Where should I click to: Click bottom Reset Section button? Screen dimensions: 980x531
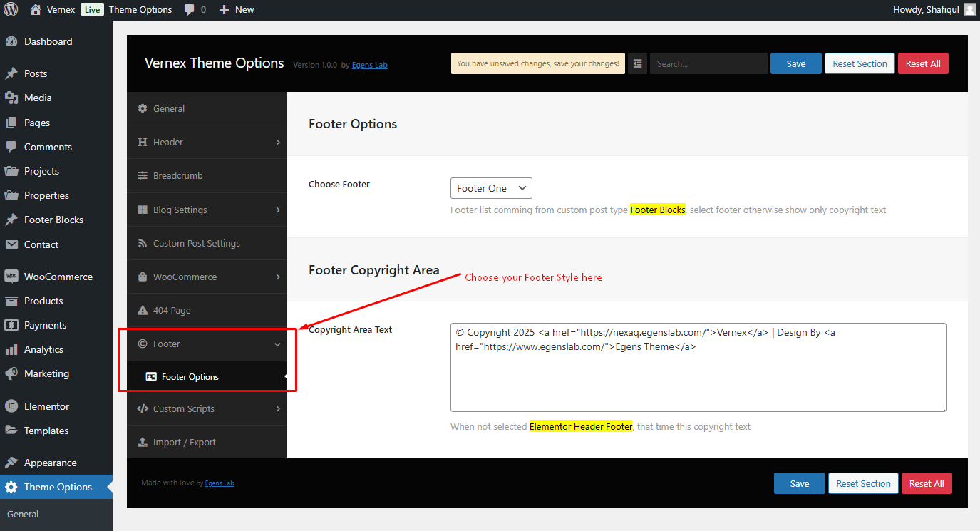pyautogui.click(x=863, y=483)
